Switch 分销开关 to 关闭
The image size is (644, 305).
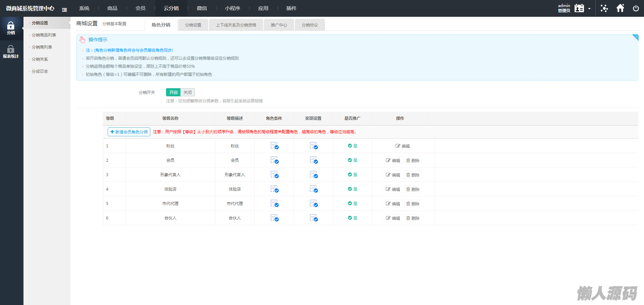pyautogui.click(x=187, y=92)
